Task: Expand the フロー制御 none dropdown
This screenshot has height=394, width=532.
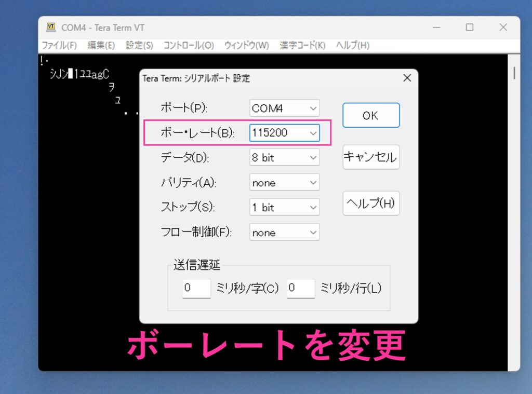Action: pos(284,233)
